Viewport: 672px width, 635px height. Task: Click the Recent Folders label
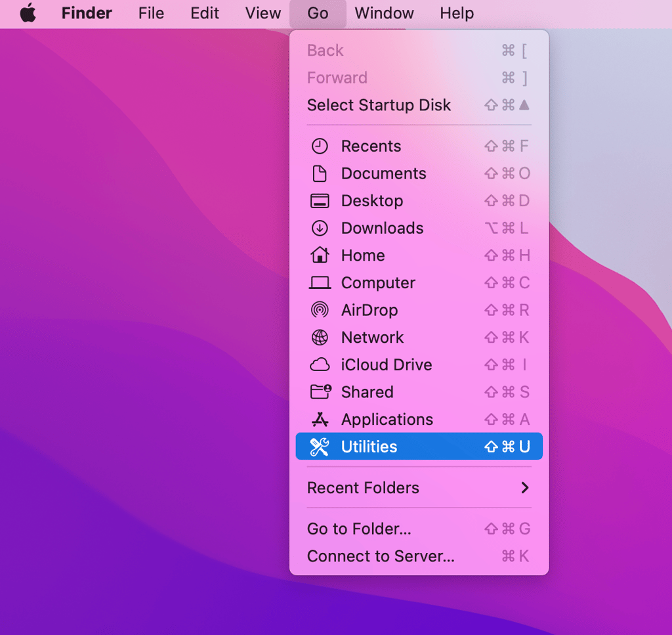[x=363, y=488]
